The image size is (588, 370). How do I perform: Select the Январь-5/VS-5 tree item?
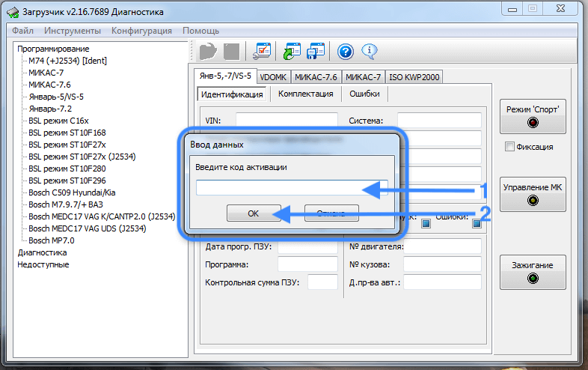[x=56, y=97]
